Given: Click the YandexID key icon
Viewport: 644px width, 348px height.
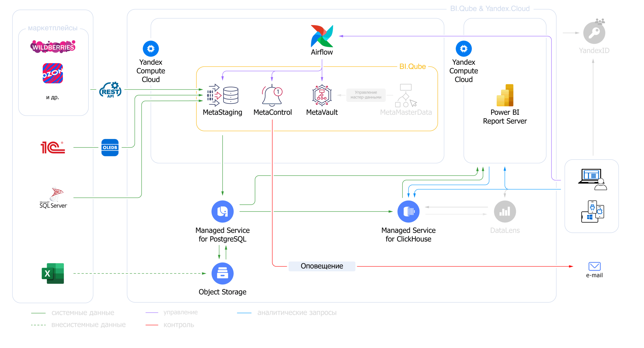Looking at the screenshot, I should 594,33.
